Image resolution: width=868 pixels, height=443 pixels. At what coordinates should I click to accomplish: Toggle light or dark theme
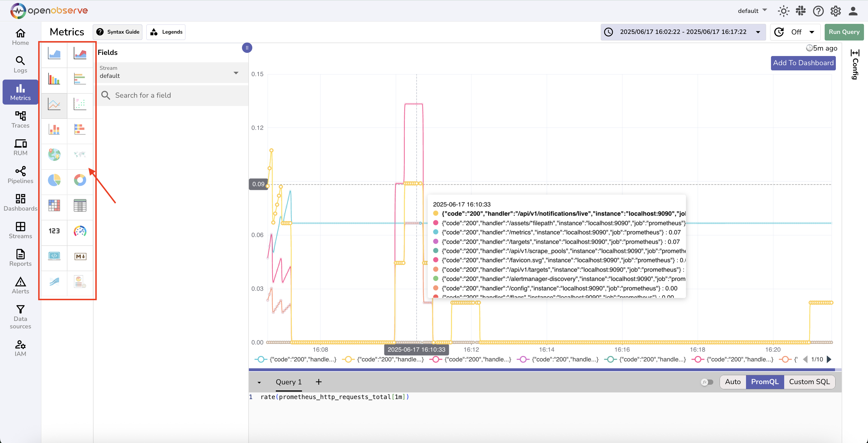(784, 11)
